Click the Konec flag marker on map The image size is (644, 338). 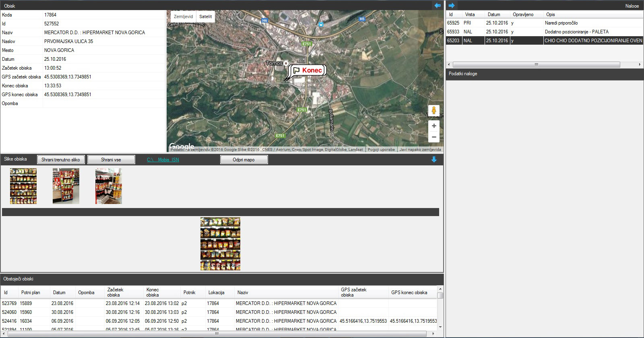point(308,70)
